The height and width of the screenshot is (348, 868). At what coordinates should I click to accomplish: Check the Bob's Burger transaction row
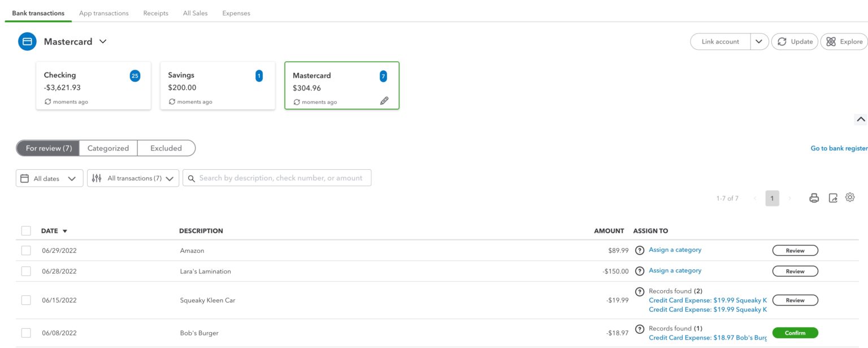point(25,333)
